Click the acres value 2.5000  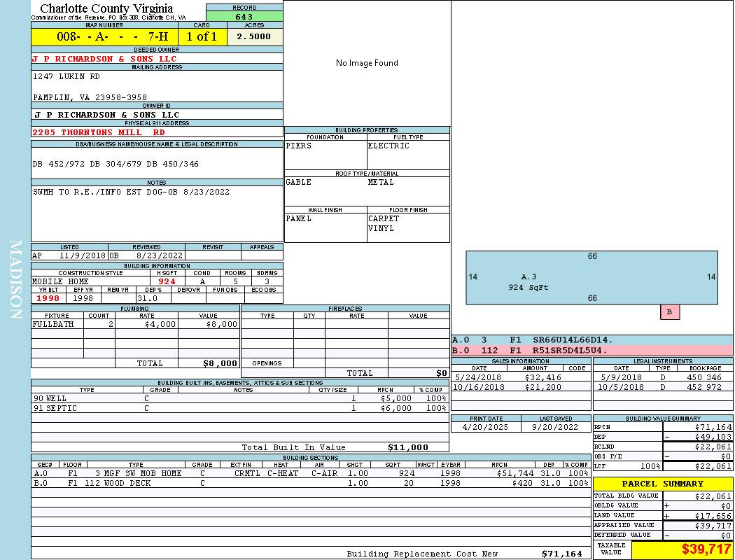[254, 36]
